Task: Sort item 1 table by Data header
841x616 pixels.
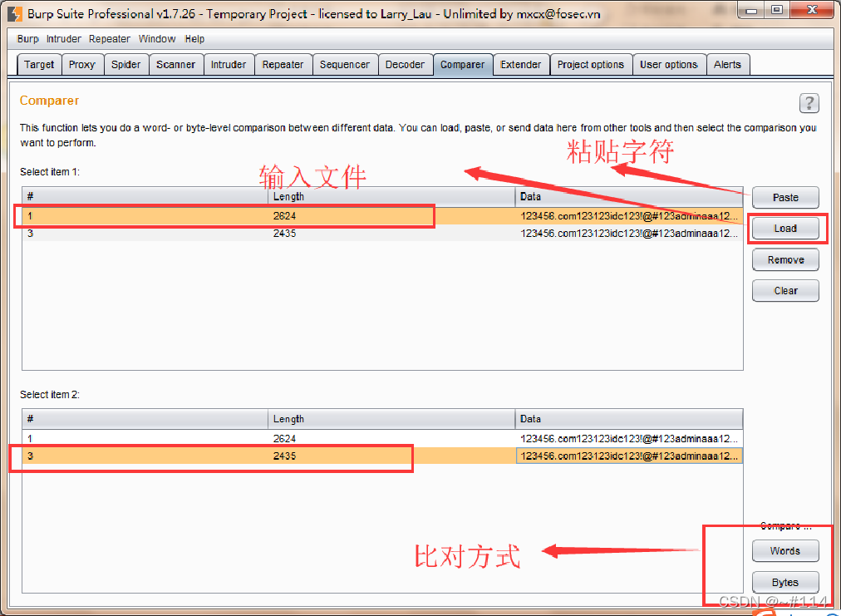Action: 629,196
